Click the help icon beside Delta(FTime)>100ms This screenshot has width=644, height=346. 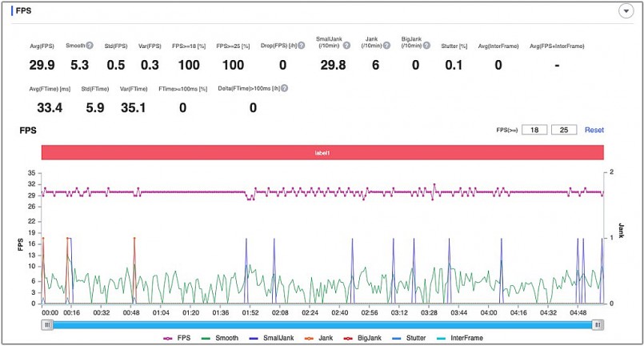tap(284, 88)
